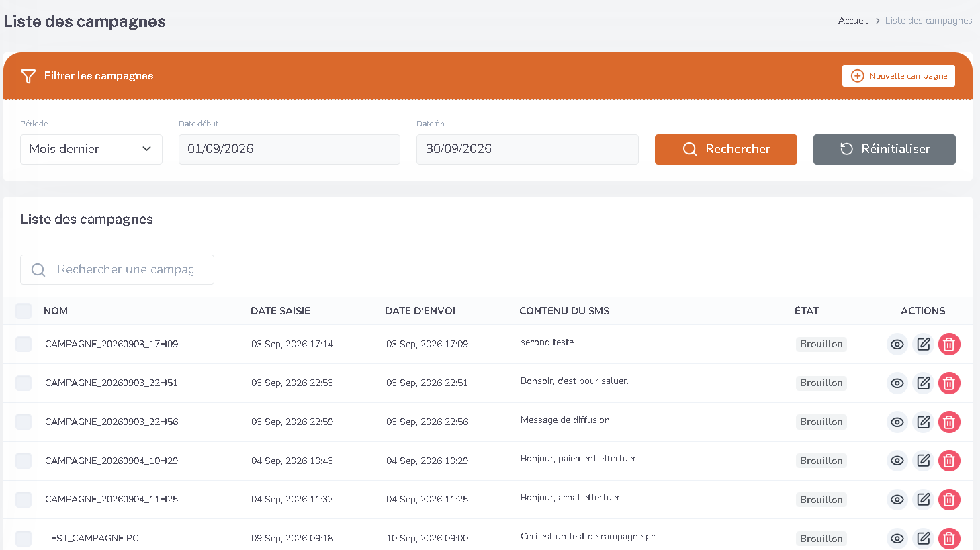Focus the Rechercher une campagne search box

click(117, 269)
